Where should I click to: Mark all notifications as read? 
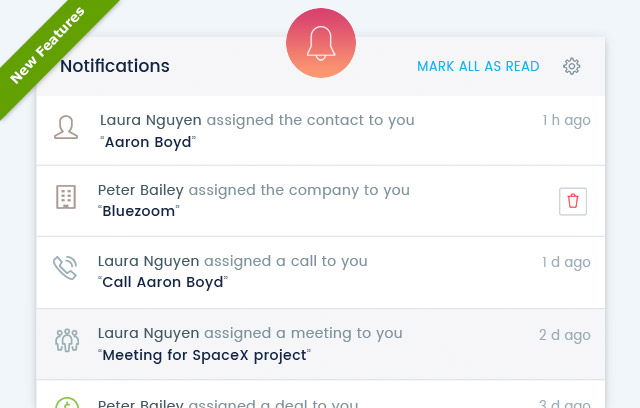[x=478, y=66]
